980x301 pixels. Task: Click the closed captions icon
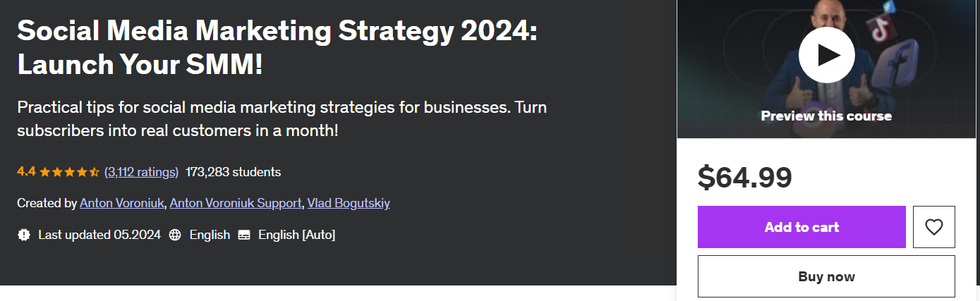coord(244,235)
